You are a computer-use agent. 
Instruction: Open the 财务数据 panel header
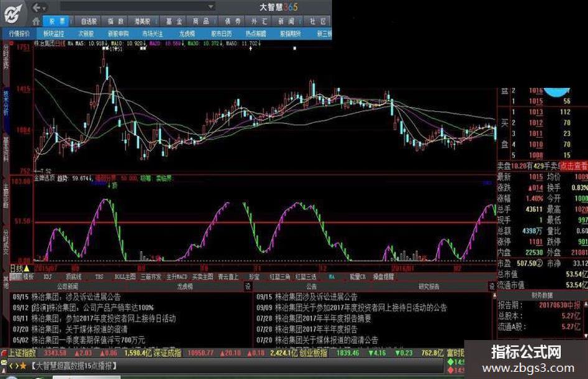tap(542, 296)
